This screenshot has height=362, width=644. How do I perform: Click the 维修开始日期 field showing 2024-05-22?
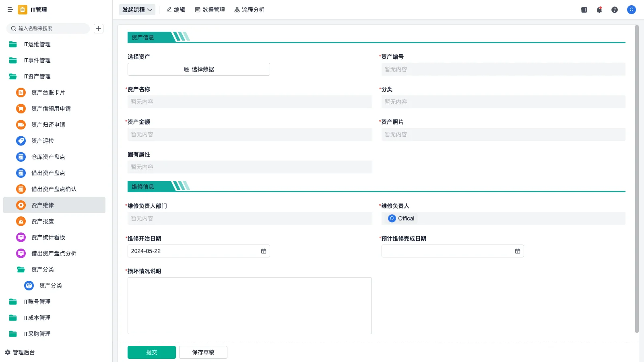(x=199, y=251)
